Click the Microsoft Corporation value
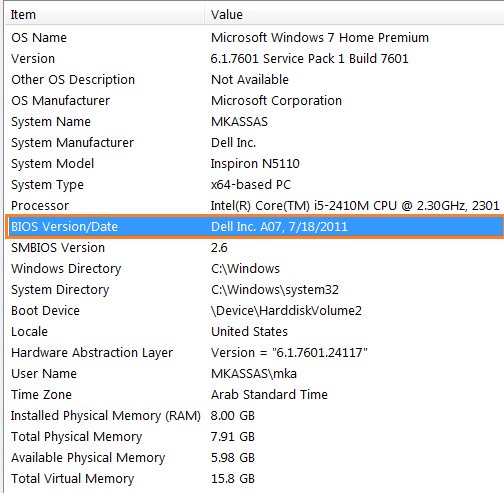This screenshot has width=504, height=493. (x=276, y=101)
